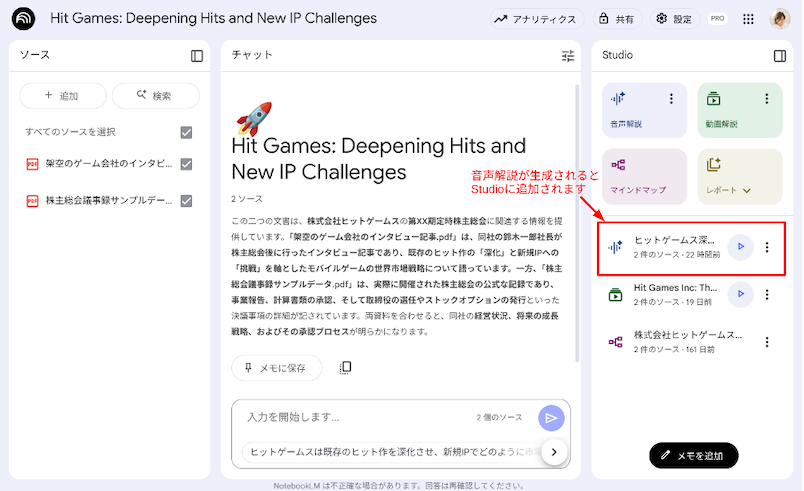804x491 pixels.
Task: Click the 追加 add source button
Action: (63, 96)
